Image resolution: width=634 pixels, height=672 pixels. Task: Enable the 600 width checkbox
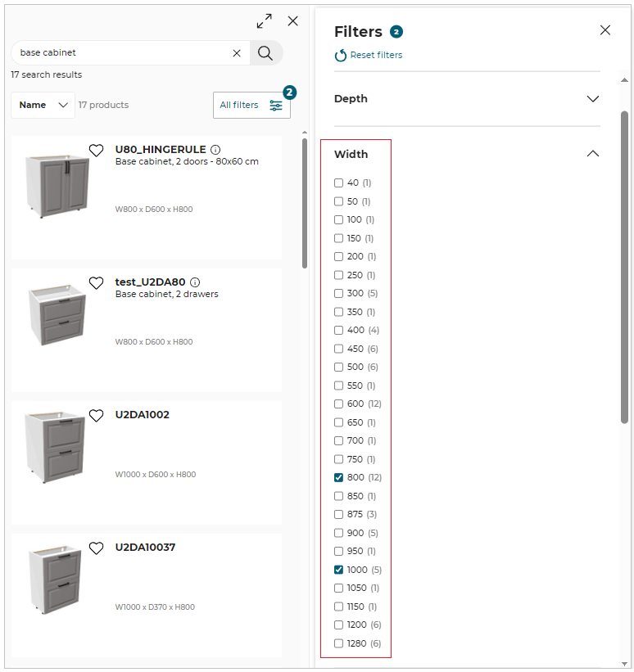(x=339, y=404)
